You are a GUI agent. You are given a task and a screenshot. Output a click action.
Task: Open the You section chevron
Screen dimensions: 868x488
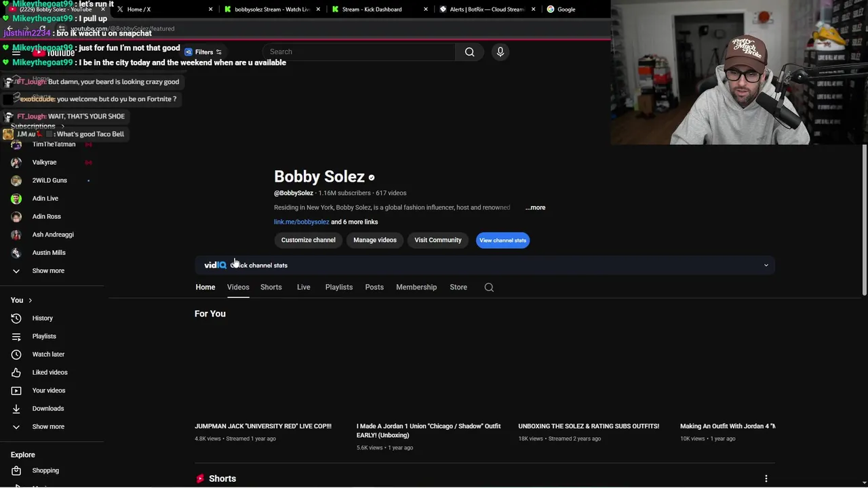coord(30,300)
